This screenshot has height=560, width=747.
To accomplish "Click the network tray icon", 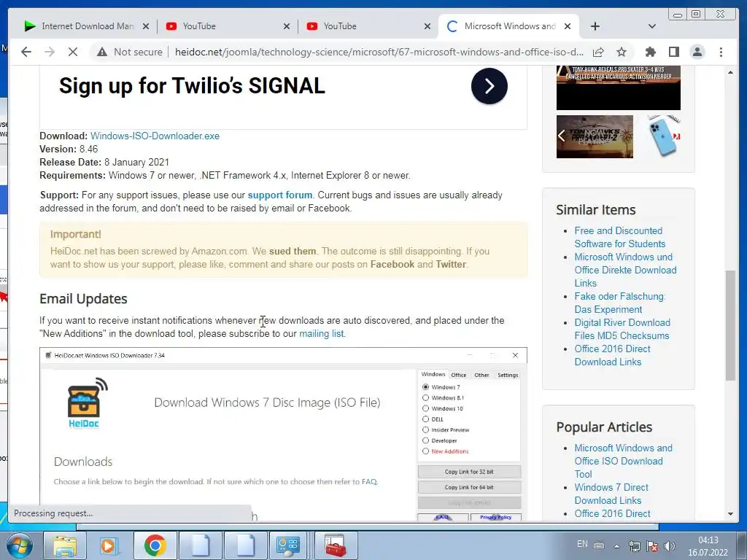I will (634, 546).
